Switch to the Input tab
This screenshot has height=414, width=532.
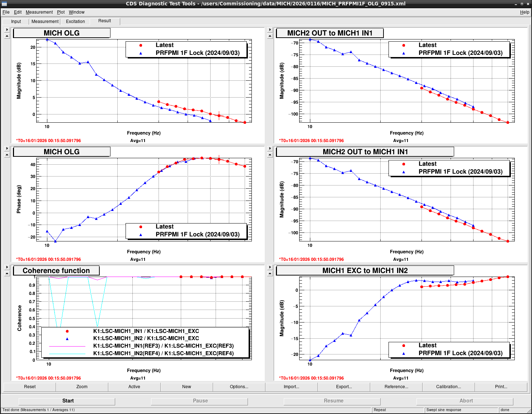click(x=16, y=22)
